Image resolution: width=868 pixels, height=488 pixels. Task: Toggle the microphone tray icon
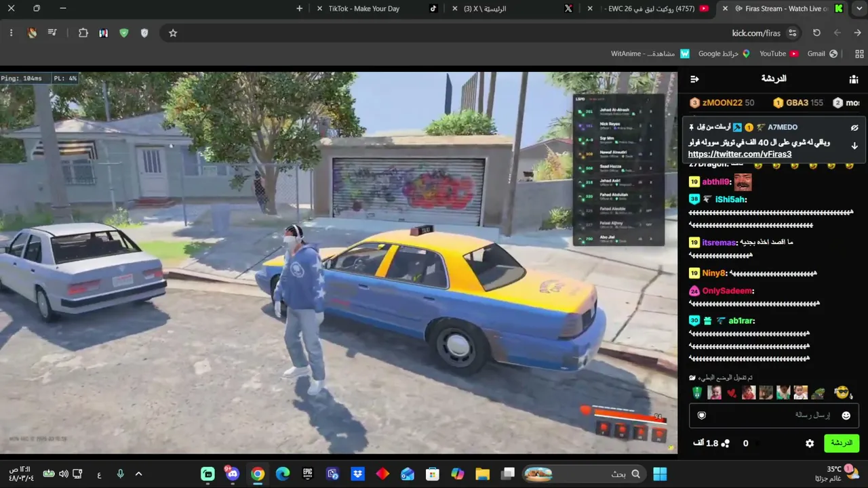pos(120,474)
